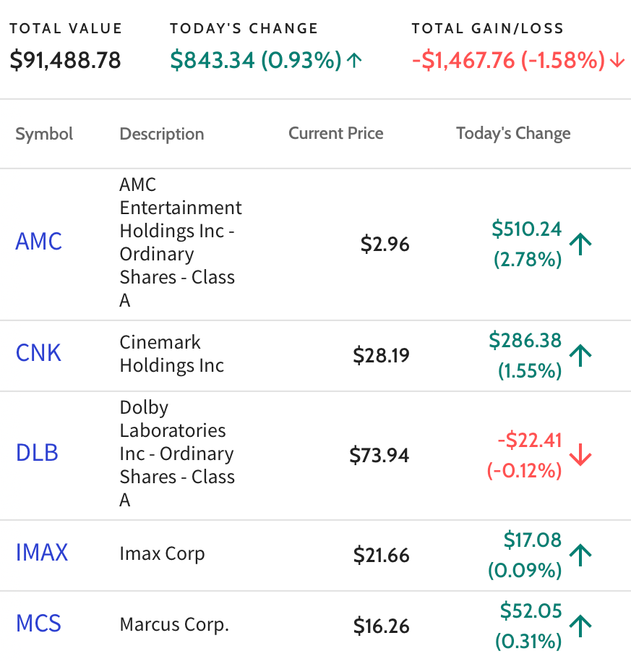Sort by the Symbol column header
631x672 pixels.
pos(44,134)
